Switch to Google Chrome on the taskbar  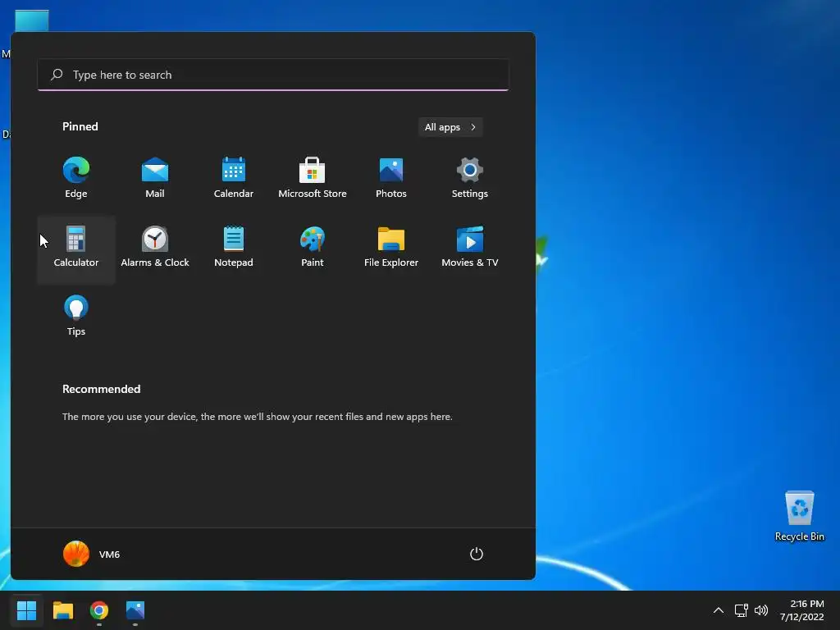coord(99,610)
